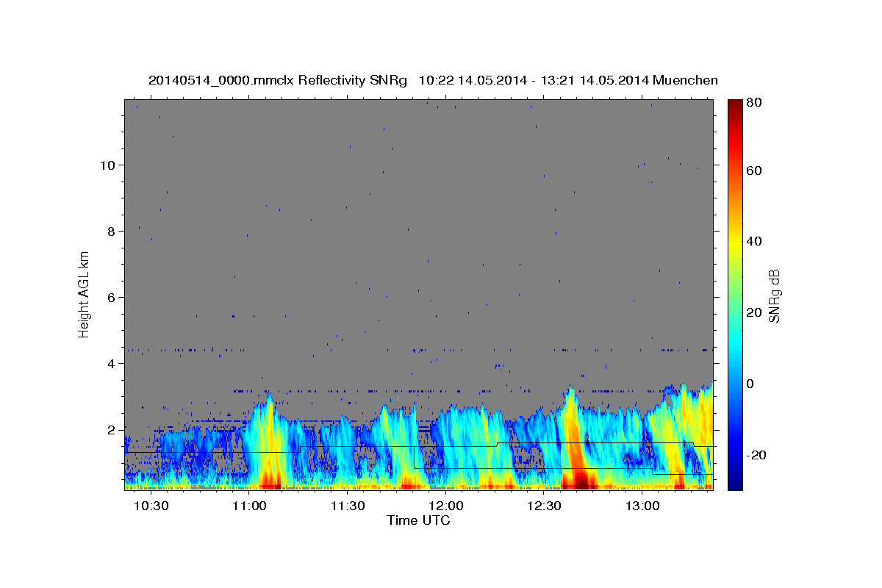
Task: Click the colorbar value 60
Action: 753,171
